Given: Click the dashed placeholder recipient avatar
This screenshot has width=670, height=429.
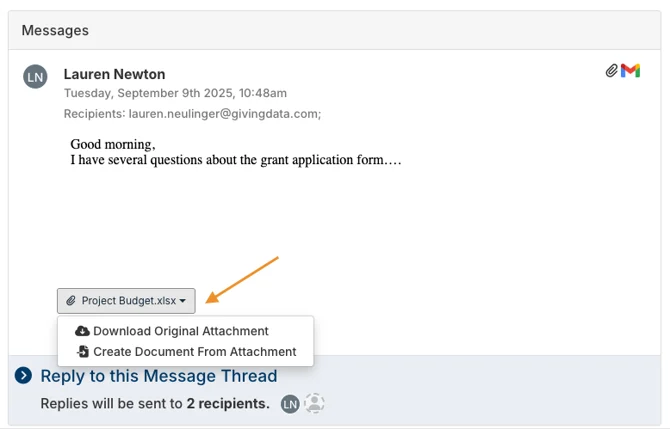Looking at the screenshot, I should click(x=314, y=403).
